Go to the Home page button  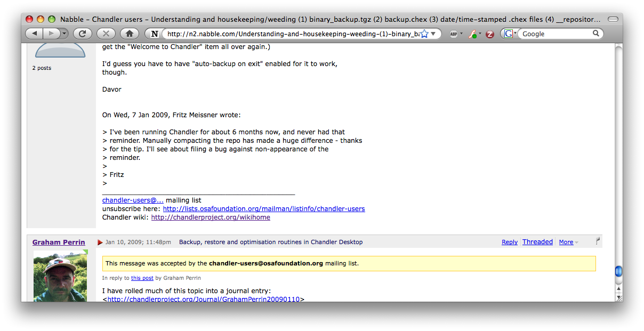pyautogui.click(x=130, y=34)
